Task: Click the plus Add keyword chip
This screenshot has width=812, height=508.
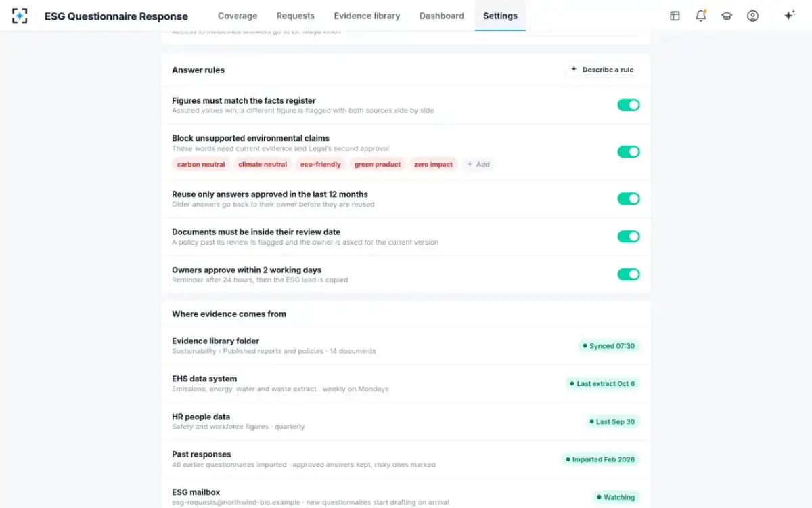Action: point(478,164)
